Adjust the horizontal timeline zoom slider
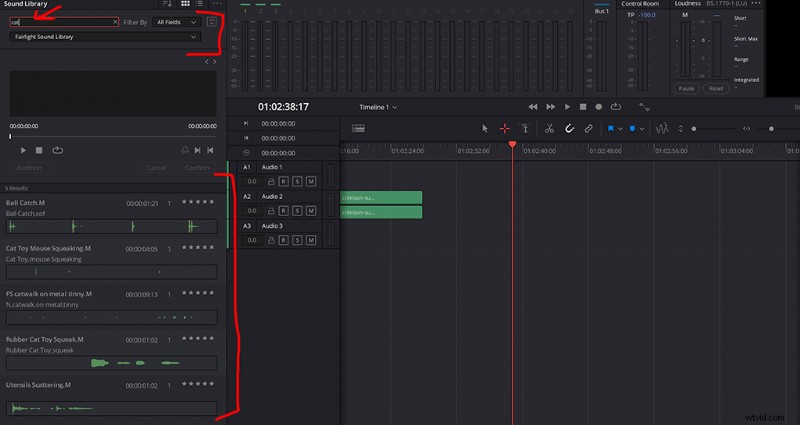The width and height of the screenshot is (800, 425). pyautogui.click(x=771, y=129)
